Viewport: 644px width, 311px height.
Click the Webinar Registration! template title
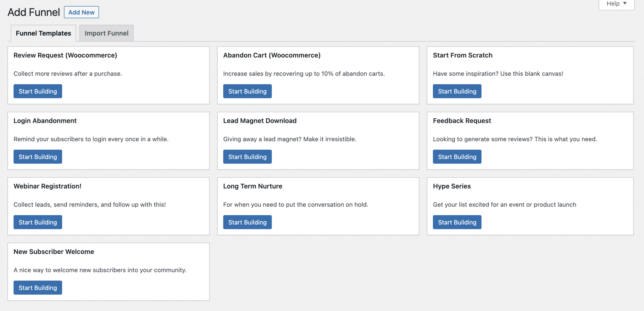[x=47, y=186]
